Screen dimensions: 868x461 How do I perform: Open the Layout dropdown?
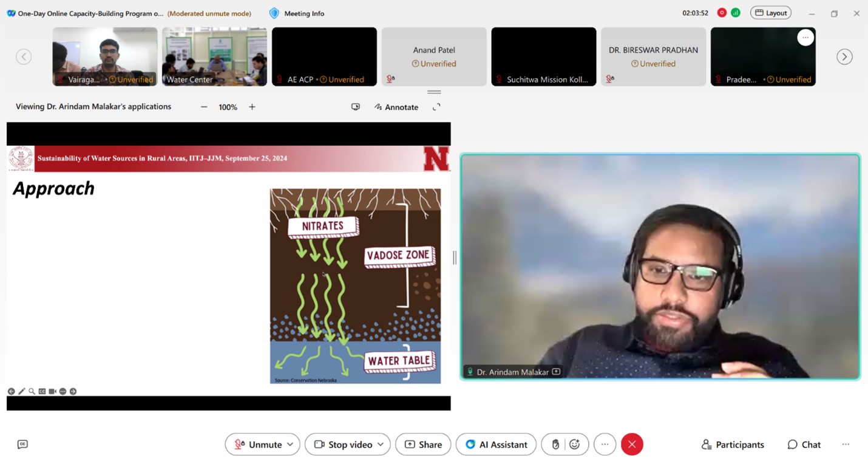770,13
